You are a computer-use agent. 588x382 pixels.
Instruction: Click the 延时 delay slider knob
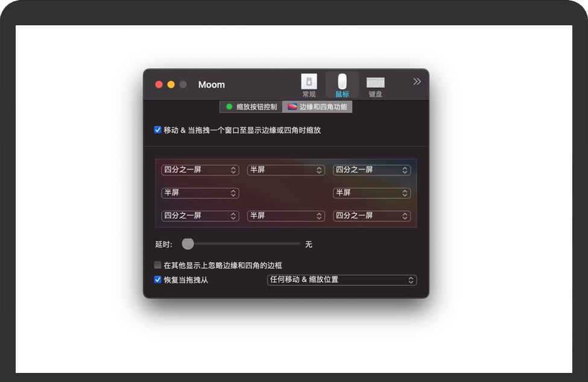188,244
